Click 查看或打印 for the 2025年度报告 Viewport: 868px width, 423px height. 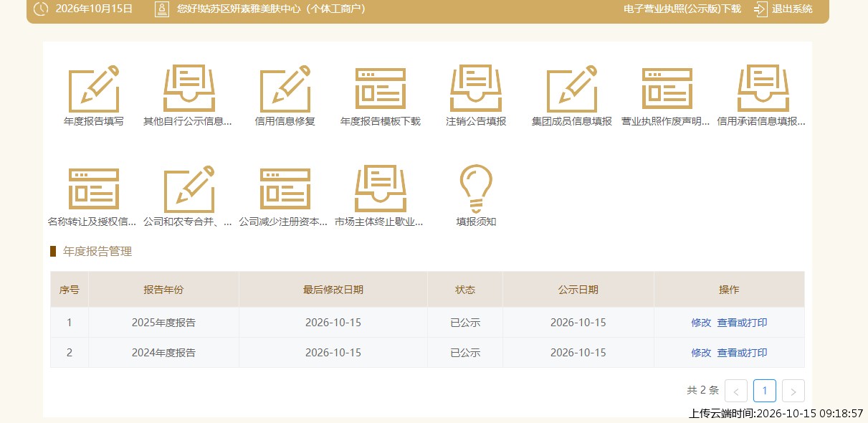click(742, 323)
